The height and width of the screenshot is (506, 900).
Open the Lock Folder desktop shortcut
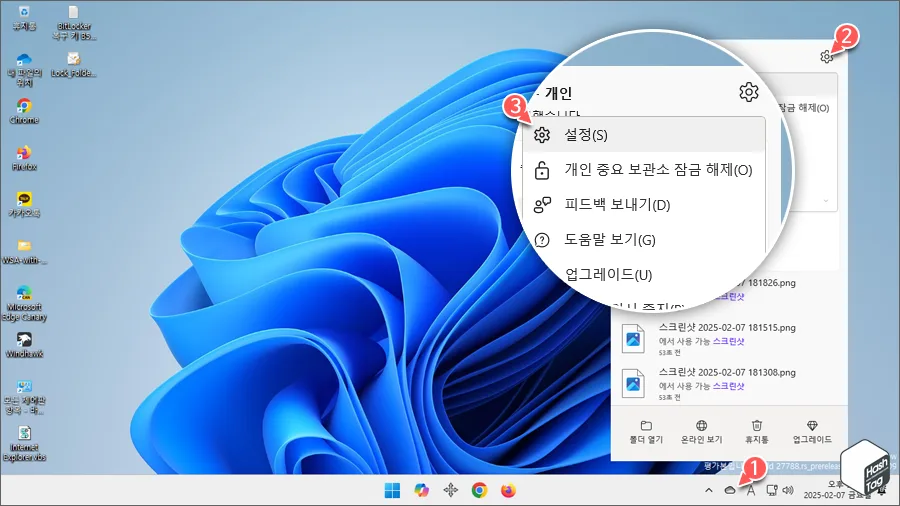pos(73,64)
